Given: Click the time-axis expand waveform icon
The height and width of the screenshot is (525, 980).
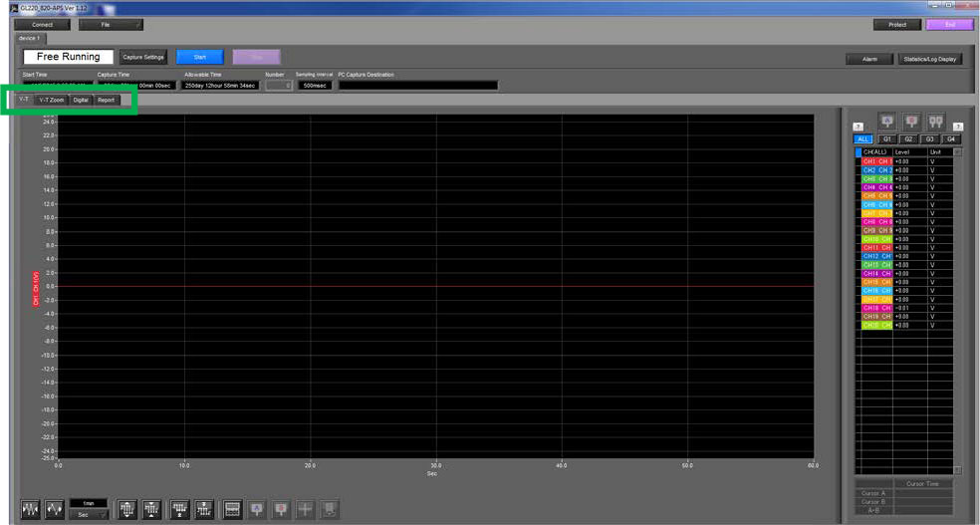Looking at the screenshot, I should pyautogui.click(x=55, y=509).
